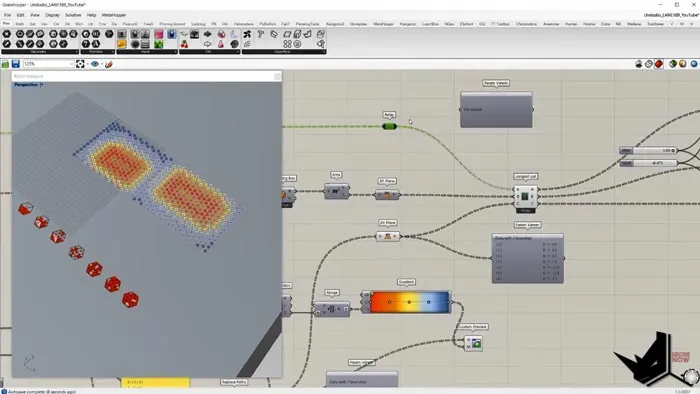The width and height of the screenshot is (700, 394).
Task: Toggle preview eye icon in canvas toolbar
Action: (x=95, y=64)
